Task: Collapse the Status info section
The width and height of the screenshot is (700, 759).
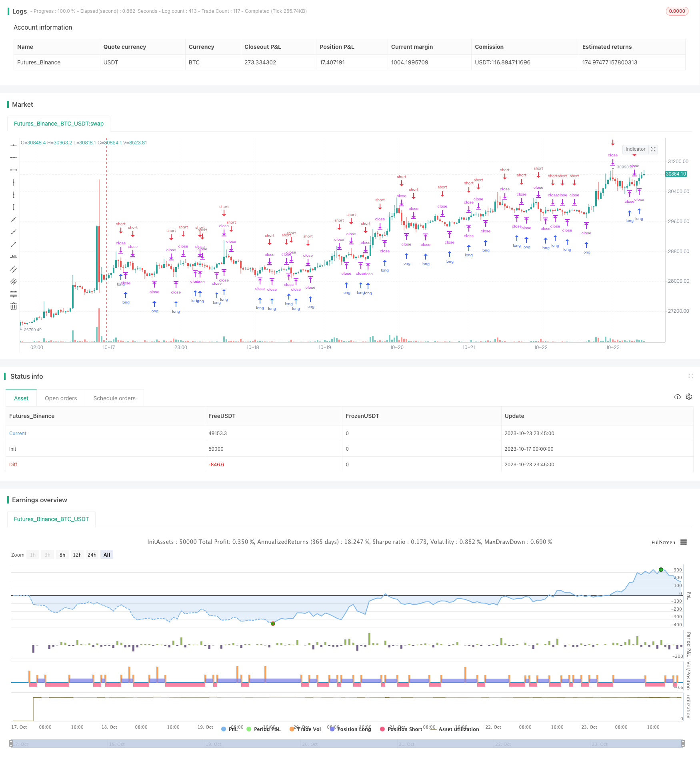Action: click(690, 376)
